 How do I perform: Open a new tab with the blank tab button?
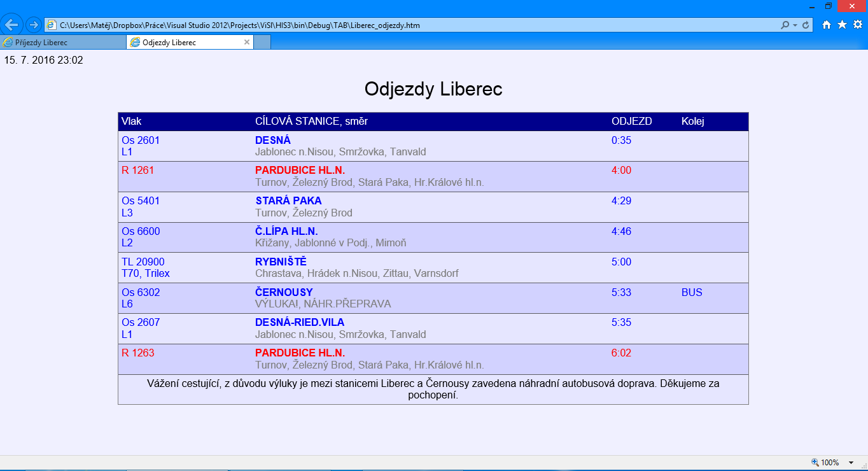[x=262, y=43]
